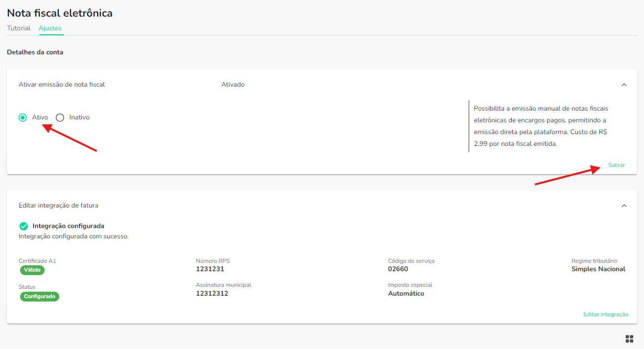The image size is (644, 349).
Task: Open the Tutorial tab
Action: tap(19, 28)
